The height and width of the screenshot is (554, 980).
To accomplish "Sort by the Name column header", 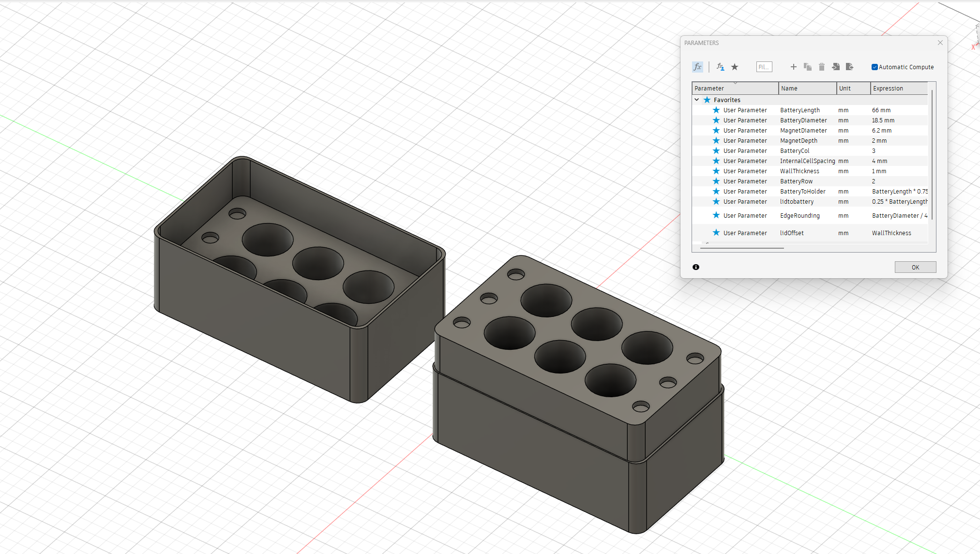I will 807,88.
